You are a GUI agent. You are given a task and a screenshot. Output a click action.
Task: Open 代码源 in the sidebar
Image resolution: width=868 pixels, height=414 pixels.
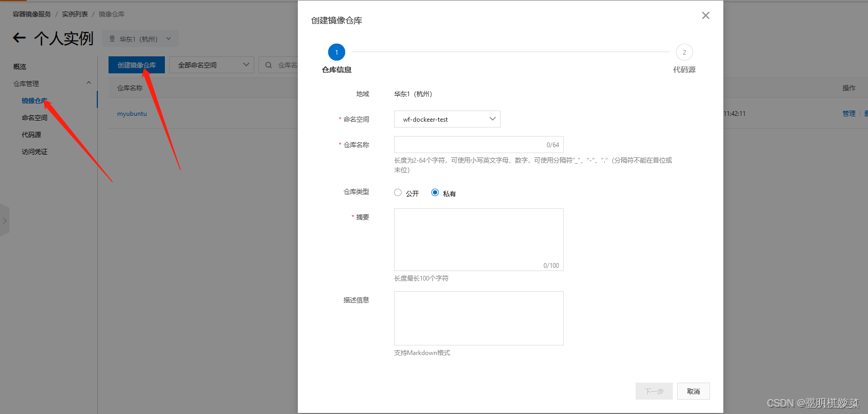click(x=31, y=134)
